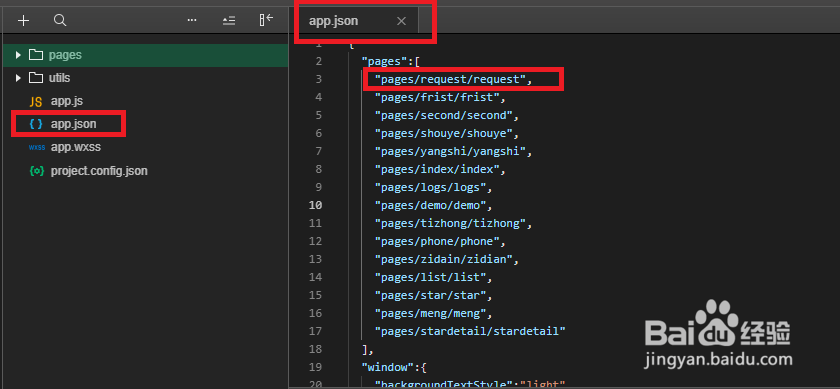This screenshot has height=389, width=840.
Task: Click line number 17 in the gutter
Action: point(316,331)
